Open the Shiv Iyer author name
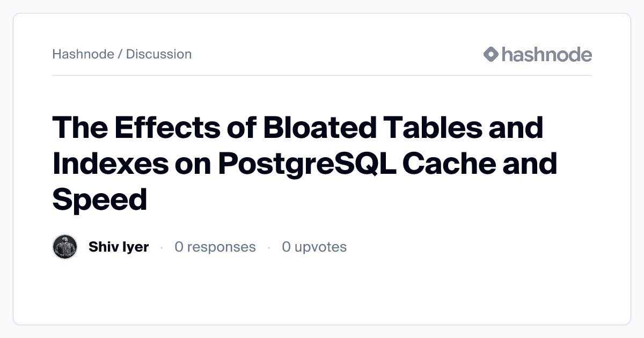Image resolution: width=644 pixels, height=338 pixels. (119, 247)
